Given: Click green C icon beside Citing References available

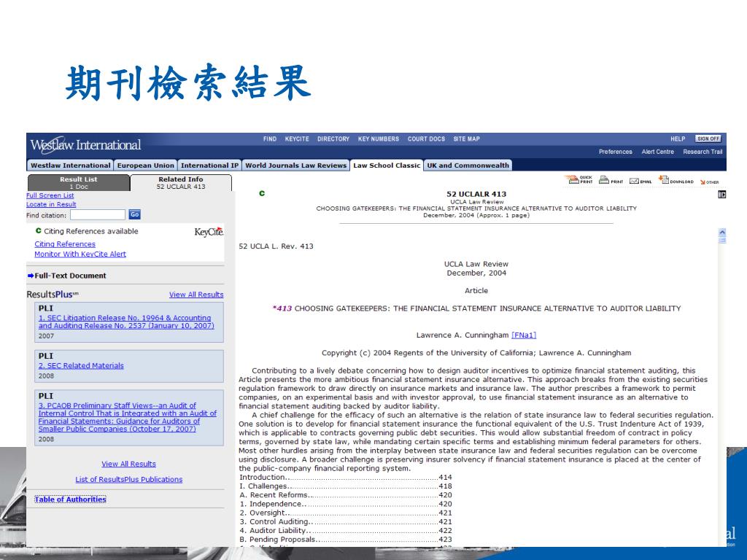Looking at the screenshot, I should click(38, 230).
